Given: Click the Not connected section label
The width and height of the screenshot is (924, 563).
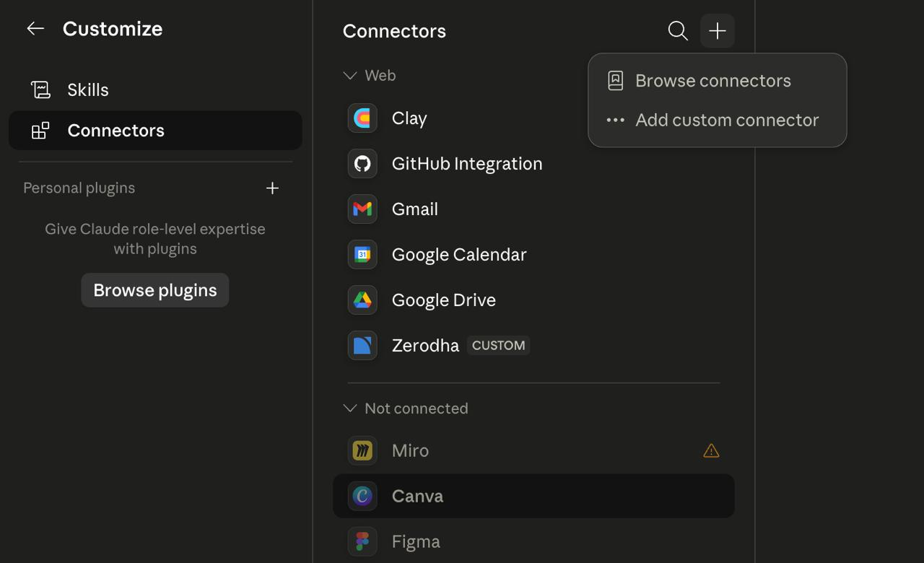Looking at the screenshot, I should 417,409.
